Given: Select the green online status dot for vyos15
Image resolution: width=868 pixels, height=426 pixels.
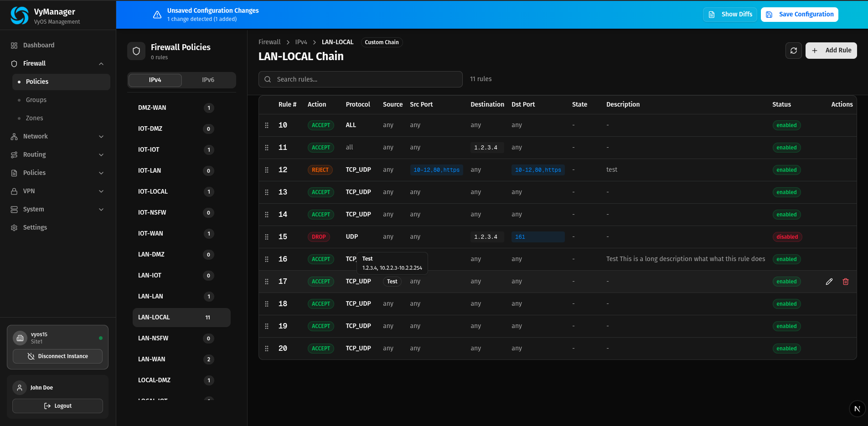Looking at the screenshot, I should coord(101,338).
